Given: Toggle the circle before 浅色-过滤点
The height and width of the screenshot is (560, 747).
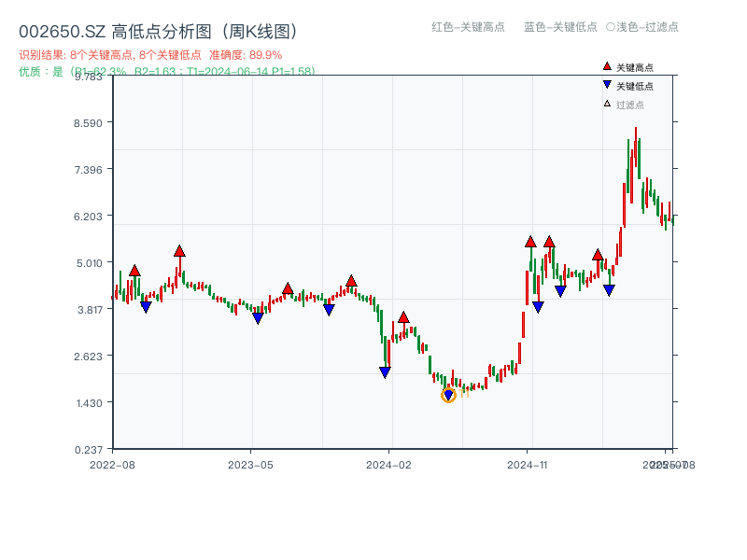Looking at the screenshot, I should (610, 27).
